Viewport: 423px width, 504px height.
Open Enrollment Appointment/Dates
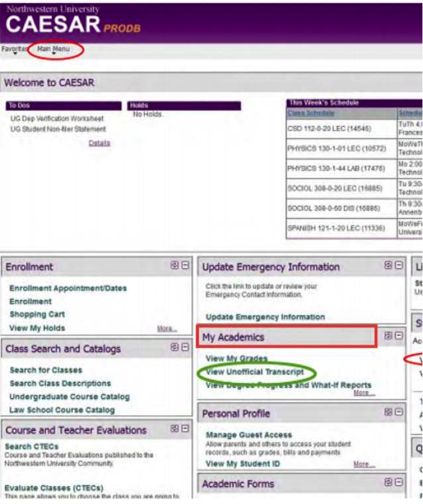(x=68, y=288)
